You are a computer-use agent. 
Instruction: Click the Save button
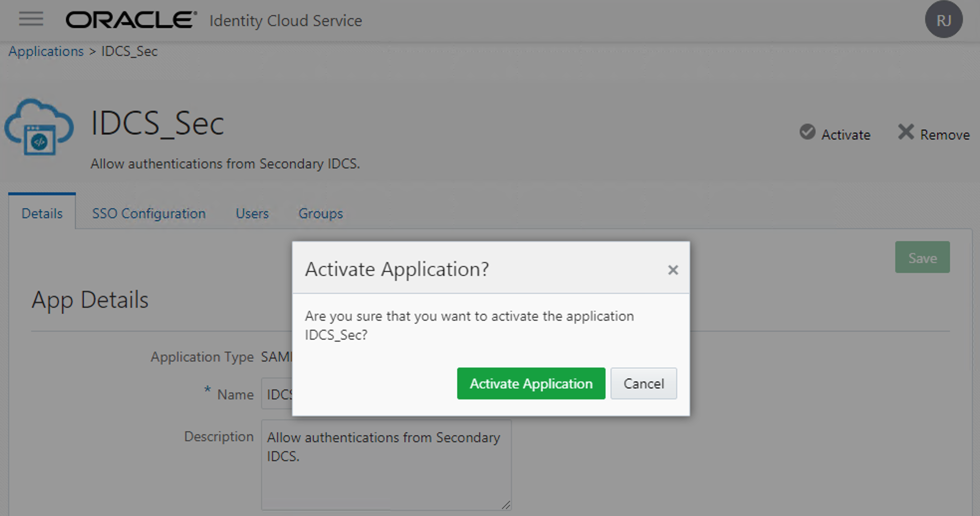tap(922, 258)
